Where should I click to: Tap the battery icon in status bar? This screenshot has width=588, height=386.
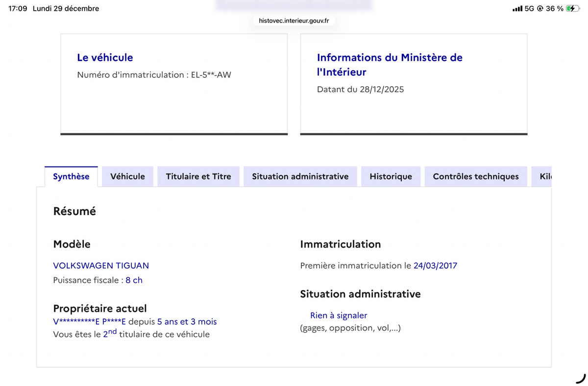point(572,9)
